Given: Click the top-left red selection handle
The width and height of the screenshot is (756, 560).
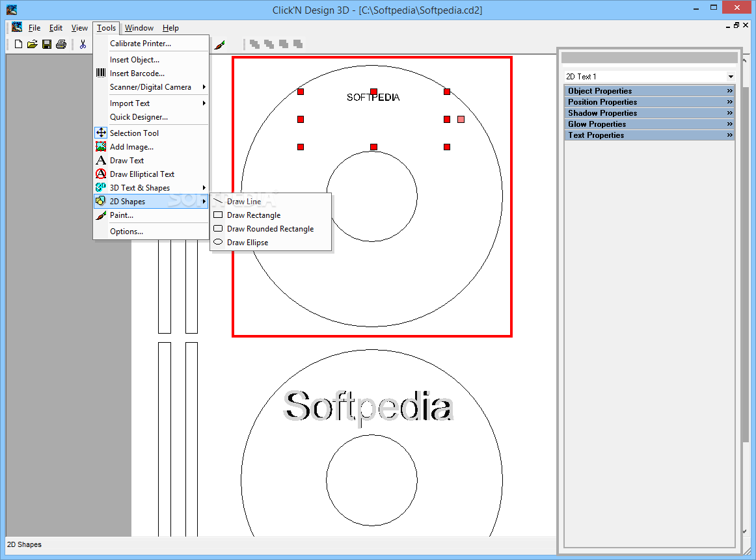Looking at the screenshot, I should point(301,92).
